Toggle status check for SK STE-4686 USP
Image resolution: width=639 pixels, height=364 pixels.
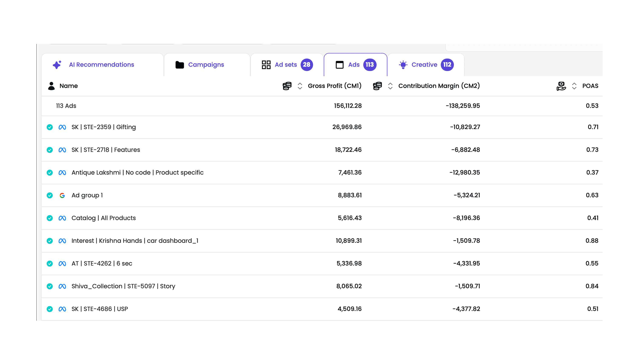point(50,309)
